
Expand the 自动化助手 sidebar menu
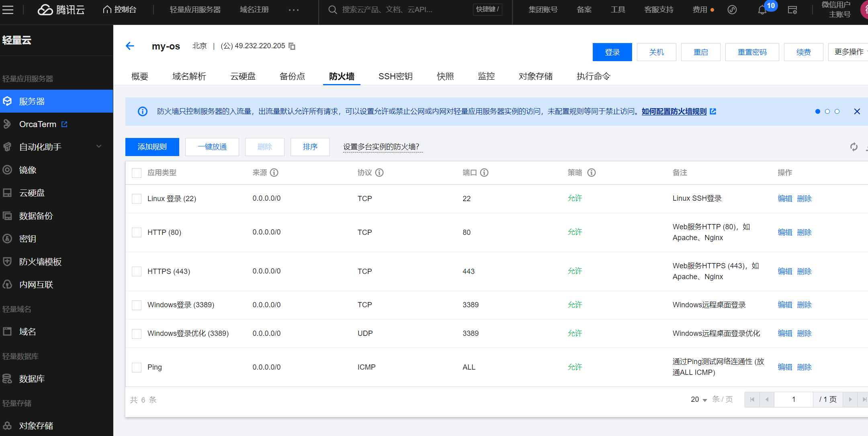99,147
